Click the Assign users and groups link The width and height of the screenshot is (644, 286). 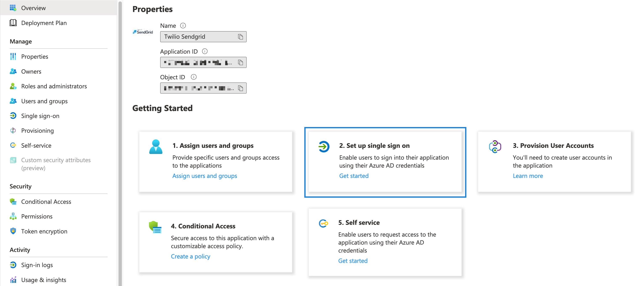point(205,176)
